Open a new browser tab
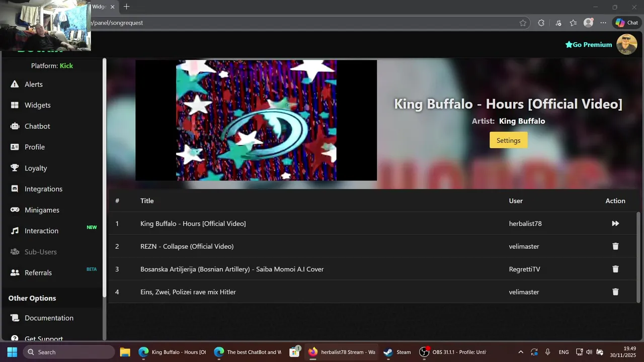 click(126, 7)
